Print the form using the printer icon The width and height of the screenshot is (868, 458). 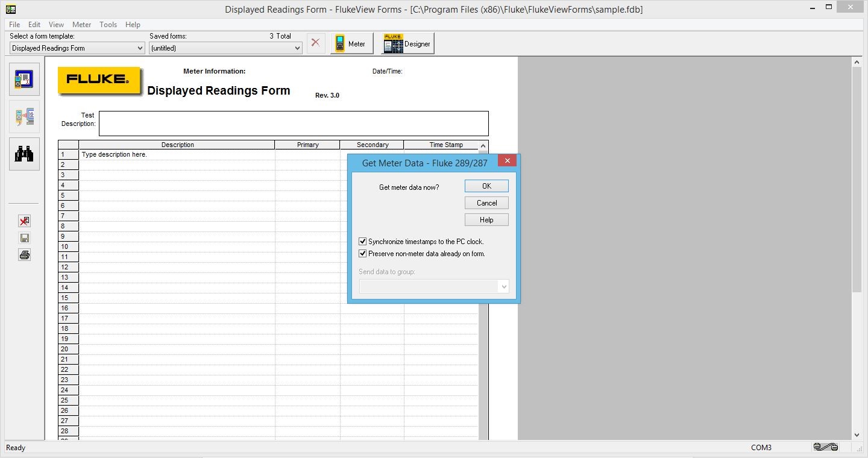click(x=24, y=255)
